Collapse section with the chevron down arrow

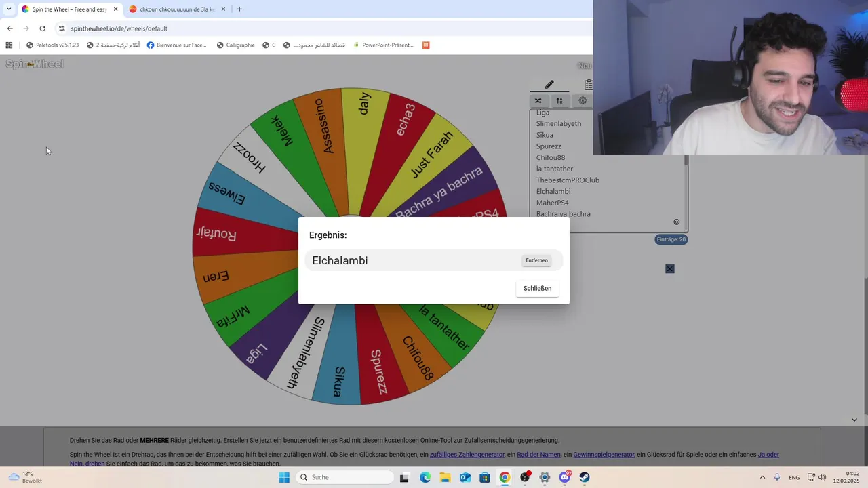click(854, 420)
